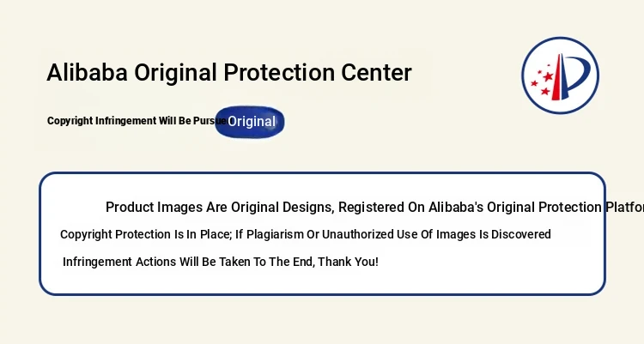The image size is (644, 344).
Task: Click the word Original in the title
Action: click(176, 73)
